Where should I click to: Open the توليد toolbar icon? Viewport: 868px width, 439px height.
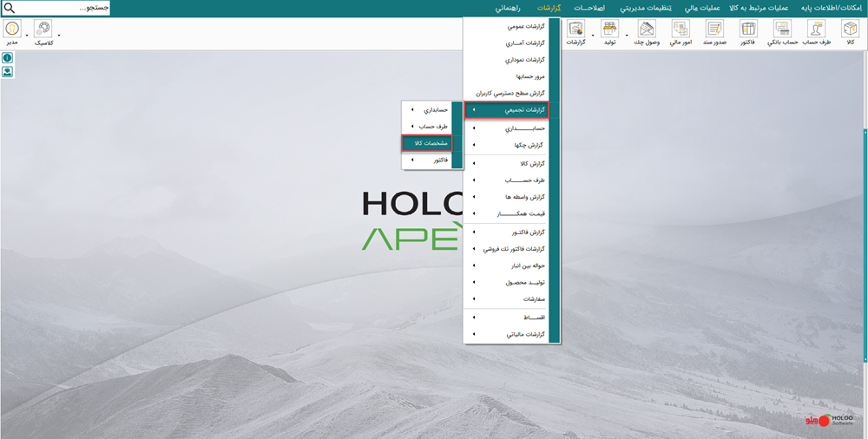click(x=609, y=33)
